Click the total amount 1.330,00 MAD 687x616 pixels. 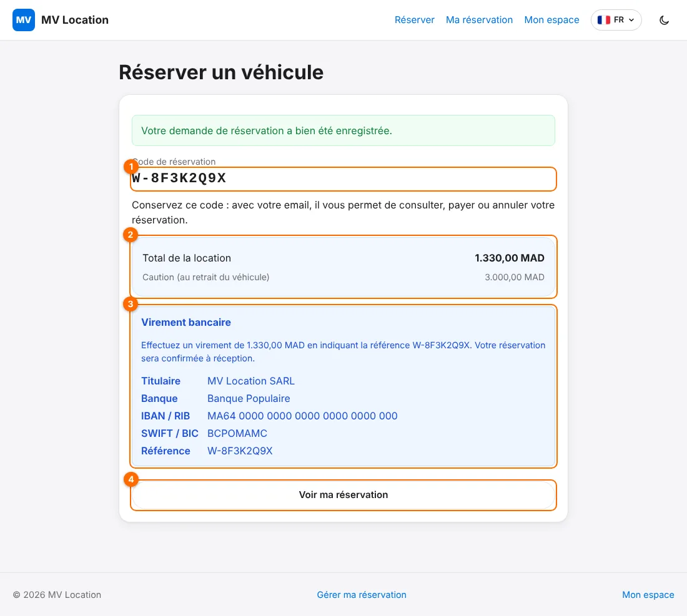510,258
